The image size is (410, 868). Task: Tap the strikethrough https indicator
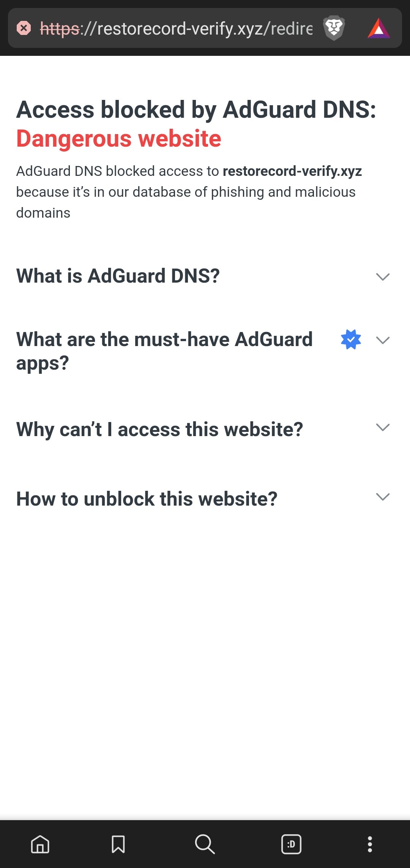tap(59, 28)
